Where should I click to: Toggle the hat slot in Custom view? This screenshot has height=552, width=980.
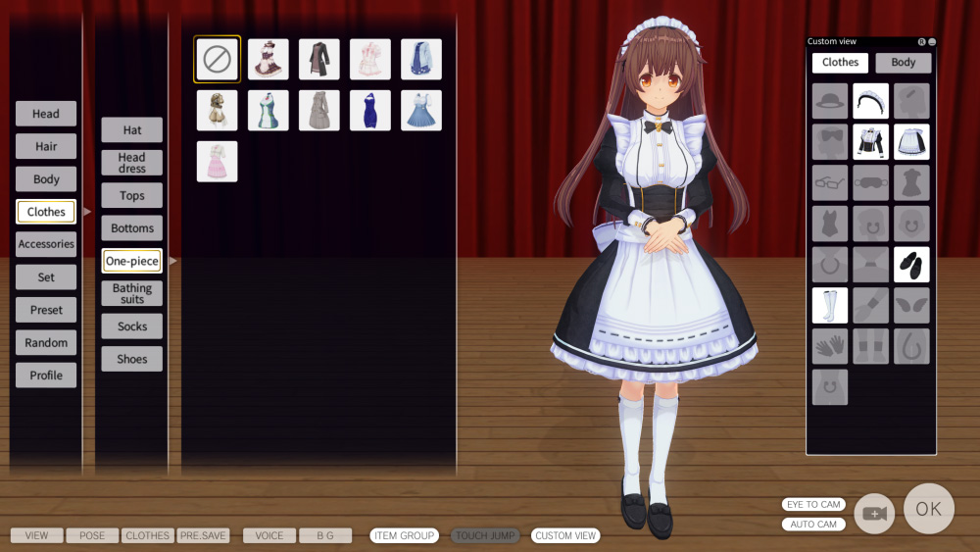point(830,101)
